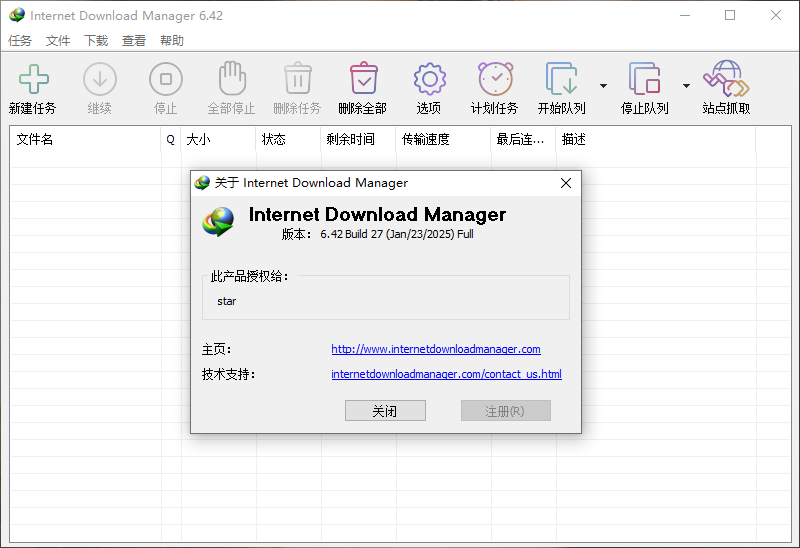Sort by 最后连... column header
The image size is (800, 548).
[x=523, y=139]
